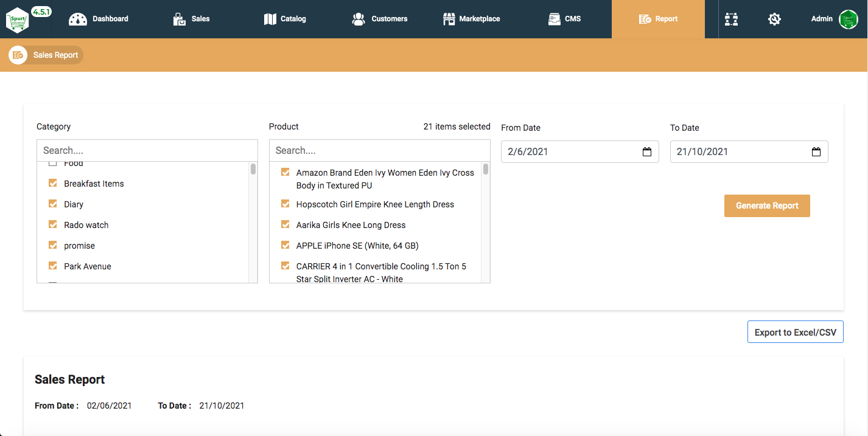Click the 'Sales Report' heading
Viewport: 868px width, 436px height.
[70, 379]
